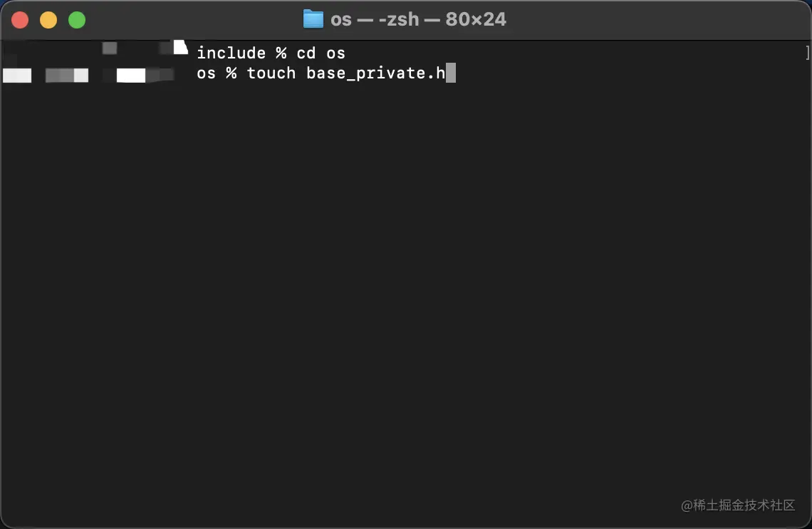
Task: Click the "touch" command text
Action: pos(271,73)
